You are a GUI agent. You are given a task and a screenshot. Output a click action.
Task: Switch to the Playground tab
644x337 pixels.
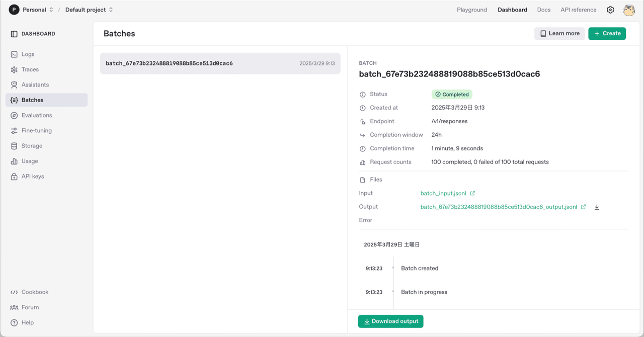pyautogui.click(x=472, y=10)
